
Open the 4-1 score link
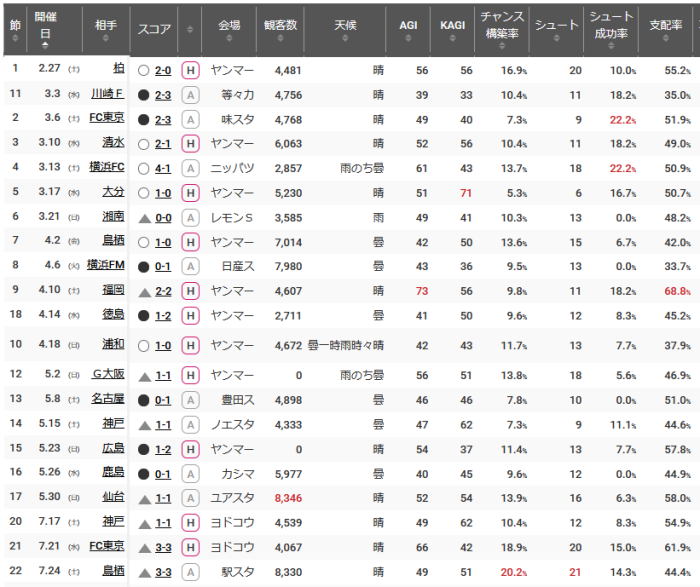click(x=163, y=168)
